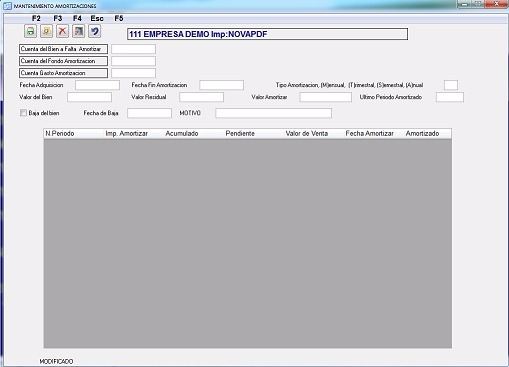Click the blue undo arrow icon
Screen dimensions: 509x367
[95, 31]
